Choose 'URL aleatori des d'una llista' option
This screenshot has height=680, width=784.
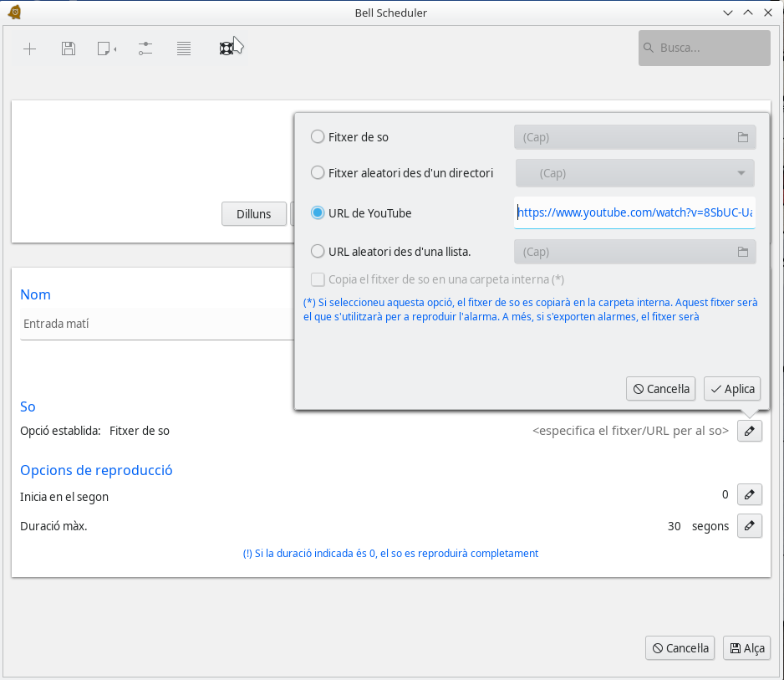(318, 251)
